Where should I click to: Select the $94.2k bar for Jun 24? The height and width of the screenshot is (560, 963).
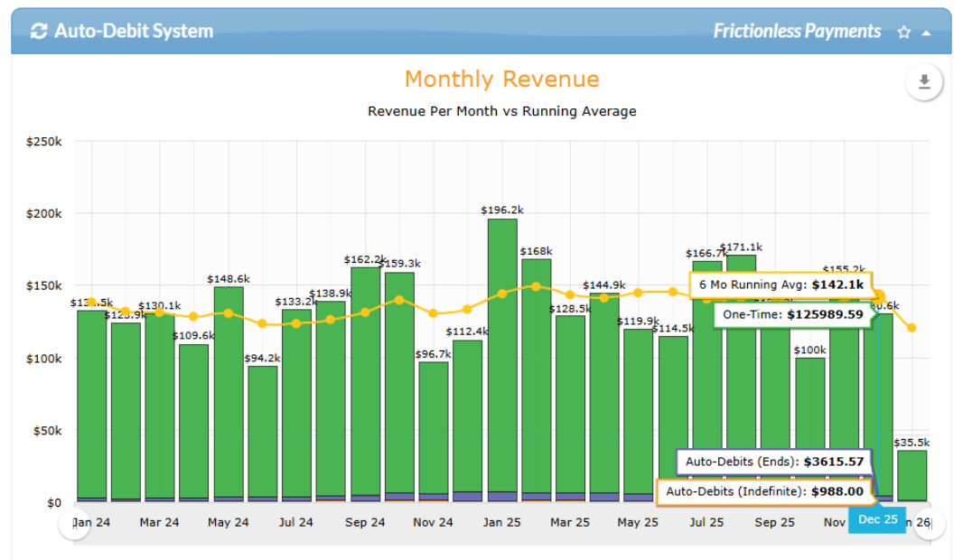(263, 434)
